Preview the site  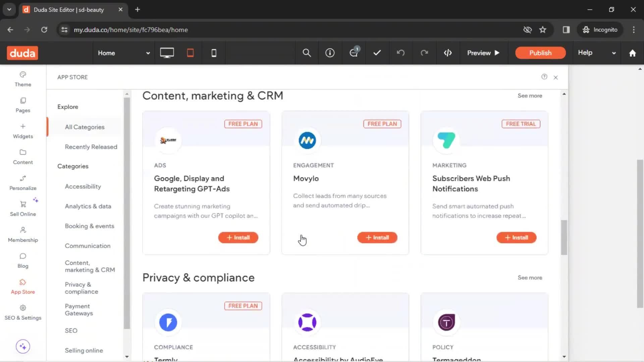tap(483, 53)
